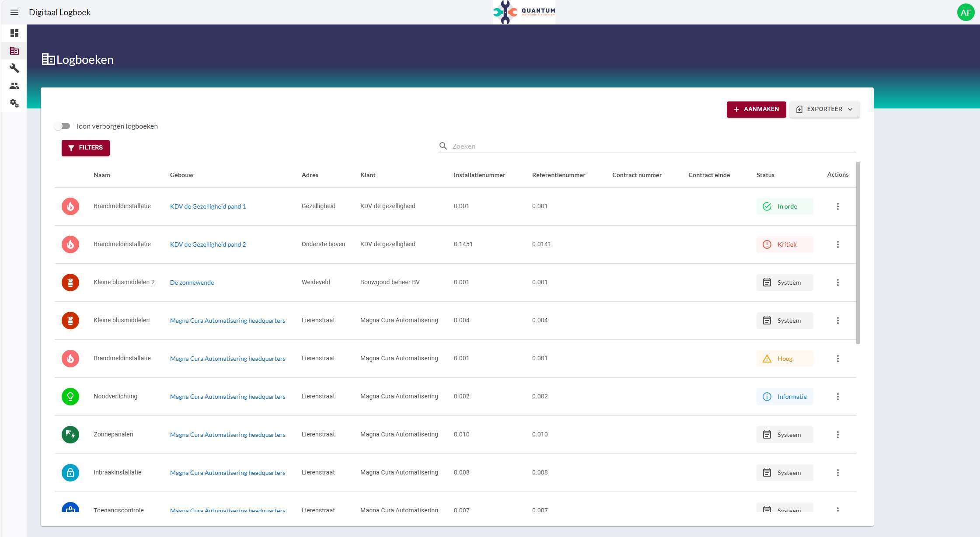The width and height of the screenshot is (980, 537).
Task: Open the dashboard from sidebar icon
Action: click(x=14, y=33)
